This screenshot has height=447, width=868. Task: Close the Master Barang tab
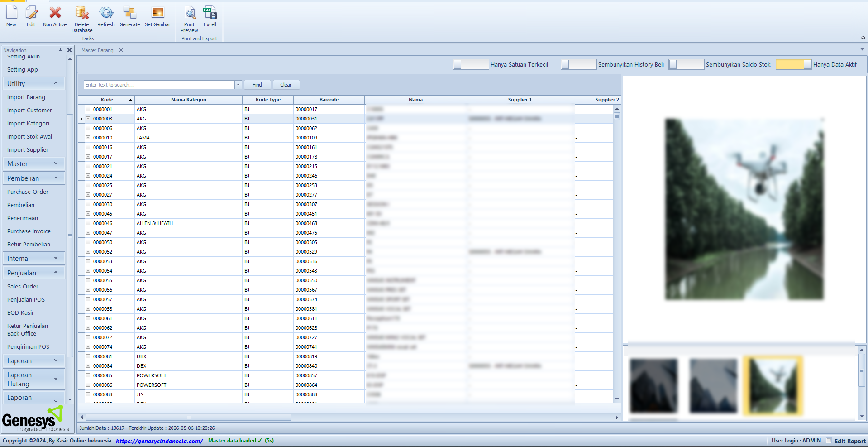pos(121,50)
